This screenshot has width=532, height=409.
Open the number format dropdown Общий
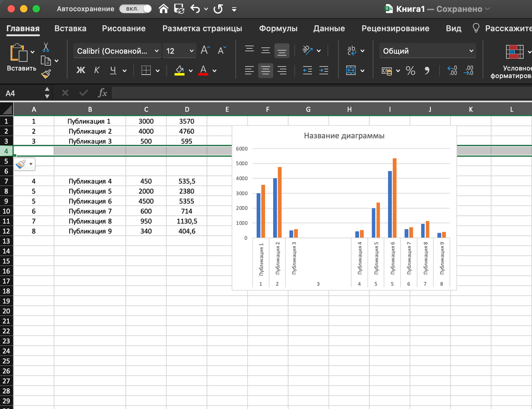(x=427, y=51)
